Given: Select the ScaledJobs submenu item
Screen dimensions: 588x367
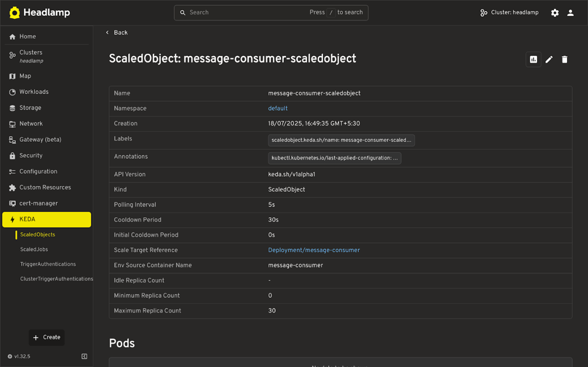Looking at the screenshot, I should click(x=34, y=249).
